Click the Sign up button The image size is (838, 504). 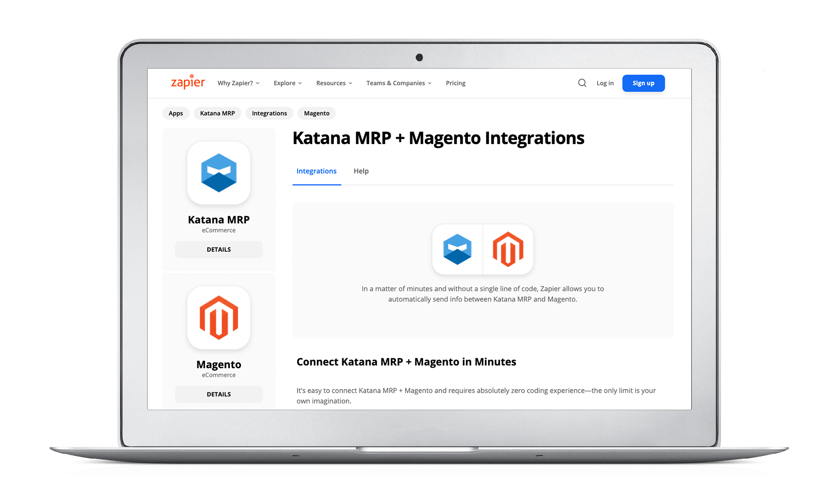coord(643,83)
